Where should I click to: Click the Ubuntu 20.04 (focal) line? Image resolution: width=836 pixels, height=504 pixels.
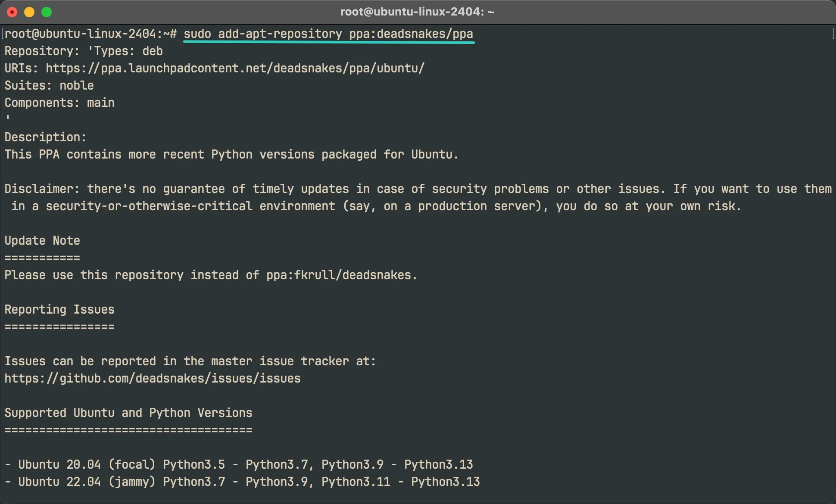[x=239, y=465]
